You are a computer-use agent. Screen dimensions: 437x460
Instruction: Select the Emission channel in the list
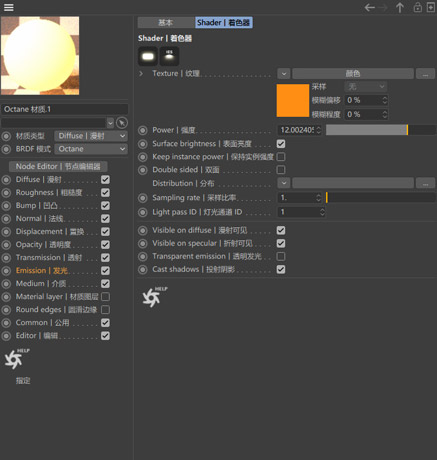click(42, 270)
